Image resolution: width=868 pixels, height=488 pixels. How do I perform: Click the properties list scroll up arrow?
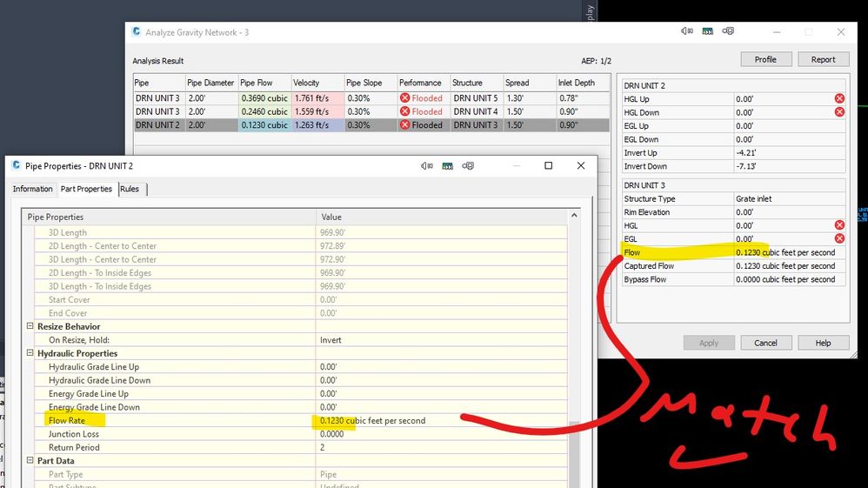(x=574, y=216)
